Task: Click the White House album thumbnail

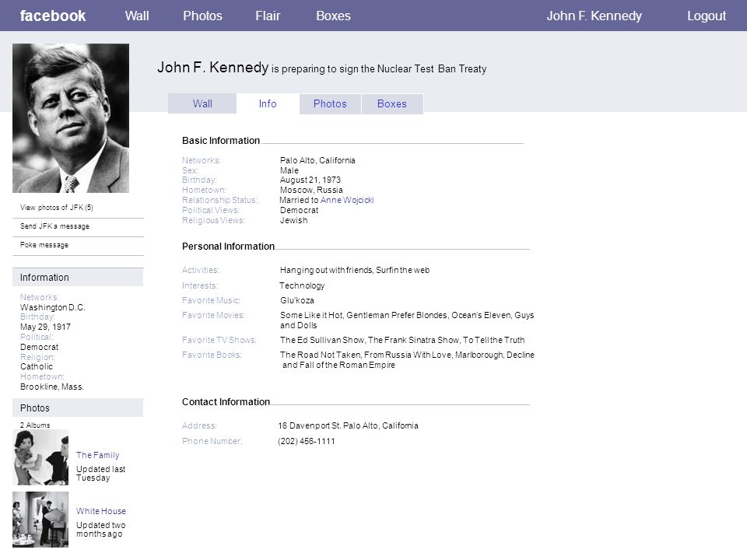Action: [x=40, y=520]
